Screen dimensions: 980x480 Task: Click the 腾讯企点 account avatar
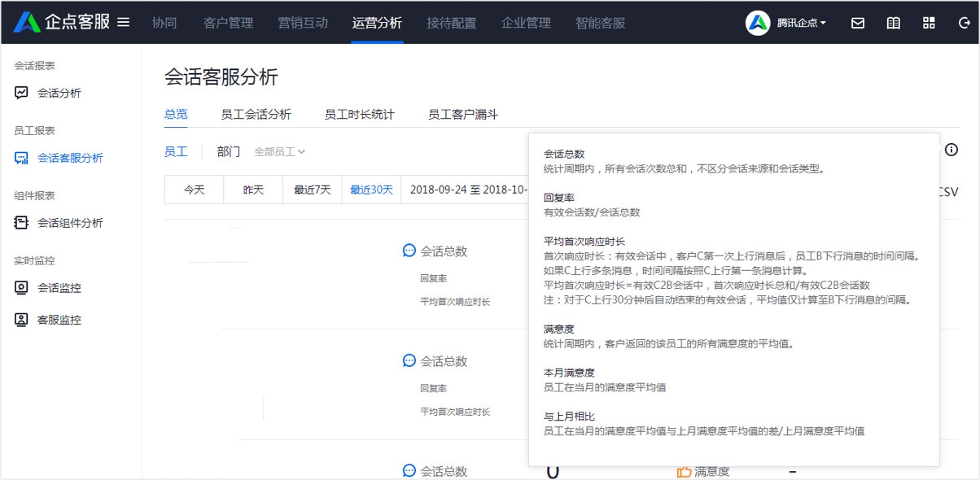tap(758, 23)
